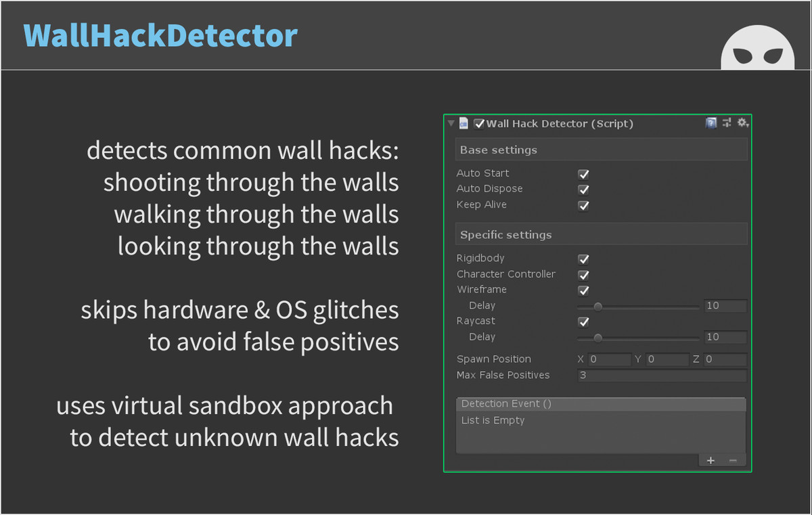Click the Auto Dispose label

(x=489, y=189)
